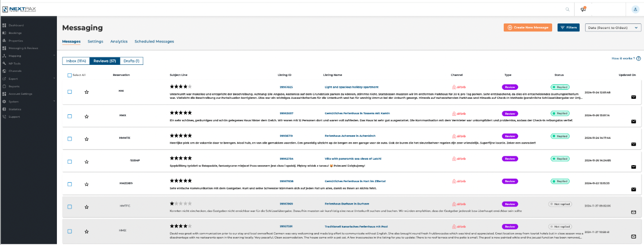Click the one-star rating of Ferienhaus Burhave review

(181, 204)
